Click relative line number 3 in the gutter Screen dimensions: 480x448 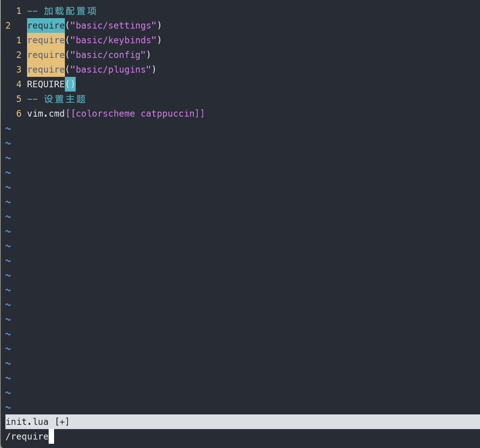coord(19,70)
